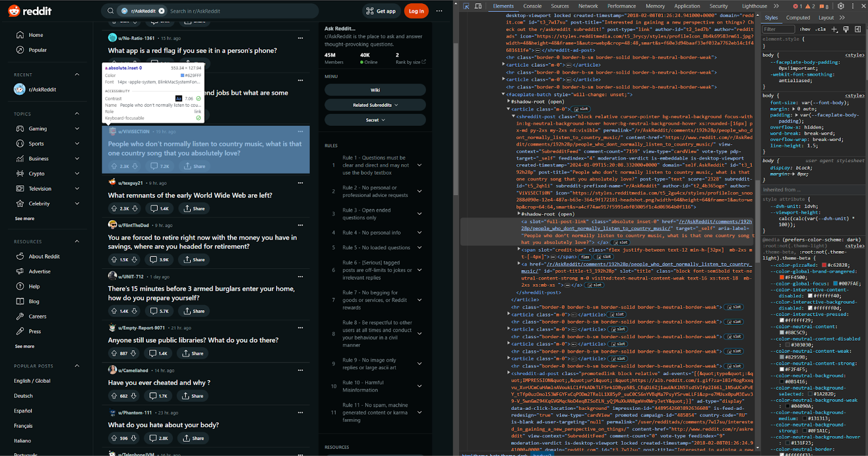Click the Log In button

click(x=416, y=11)
